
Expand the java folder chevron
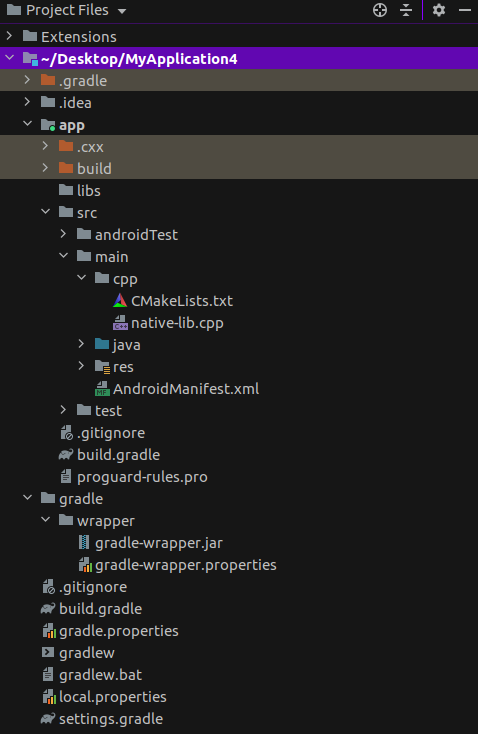pos(81,344)
